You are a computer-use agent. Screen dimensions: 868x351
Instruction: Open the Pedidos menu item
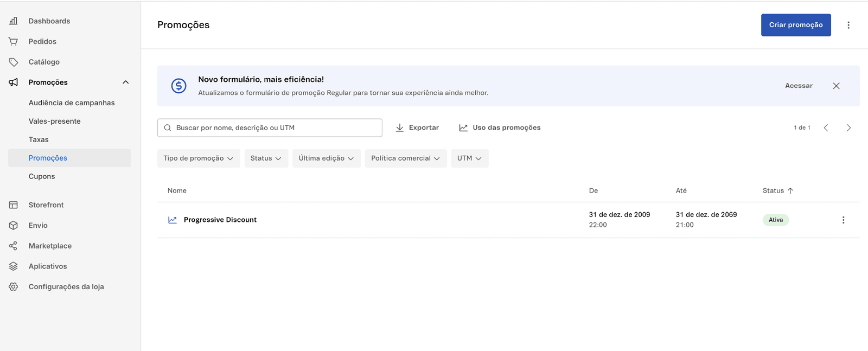[42, 41]
